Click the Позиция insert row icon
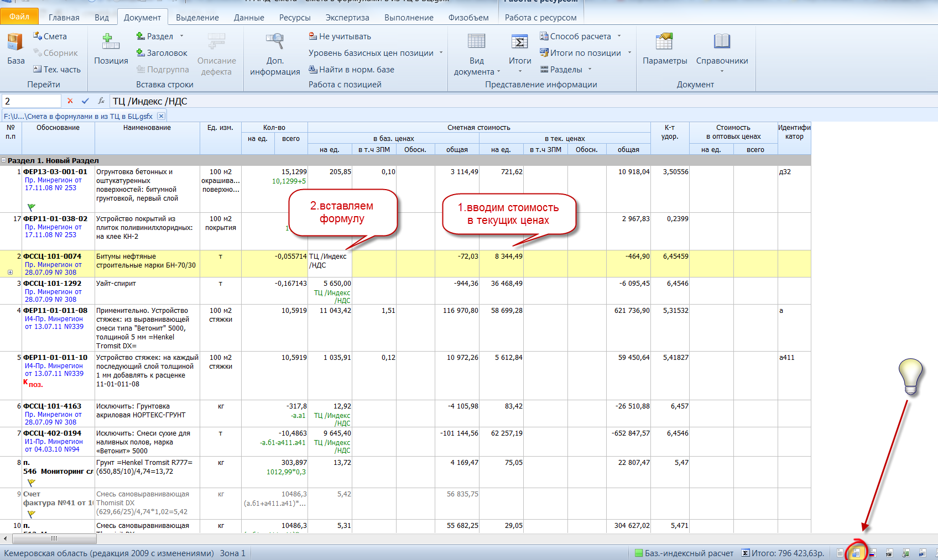 (111, 43)
